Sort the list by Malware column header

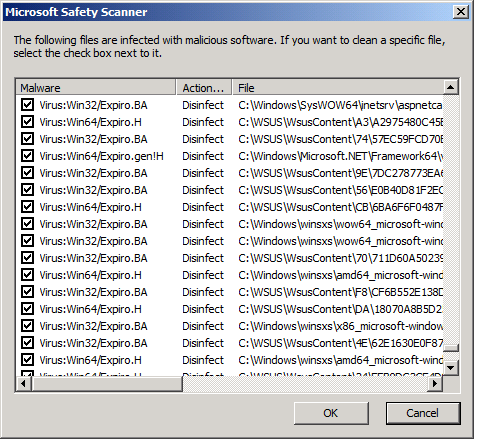pyautogui.click(x=96, y=88)
